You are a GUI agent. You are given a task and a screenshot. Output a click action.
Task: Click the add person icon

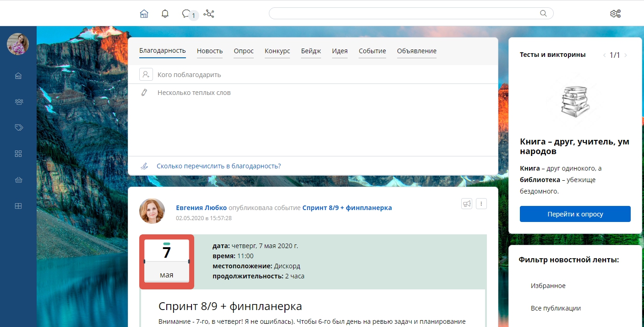(x=146, y=74)
